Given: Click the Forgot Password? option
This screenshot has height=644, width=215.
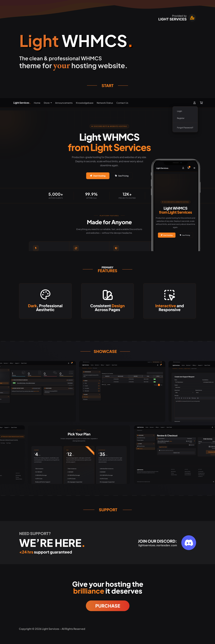Looking at the screenshot, I should click(185, 127).
